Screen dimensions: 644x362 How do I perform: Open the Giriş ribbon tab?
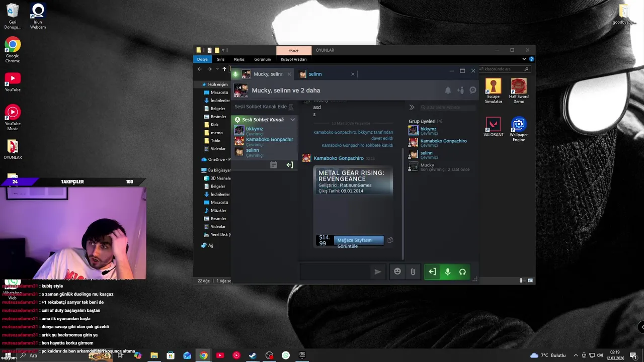220,59
